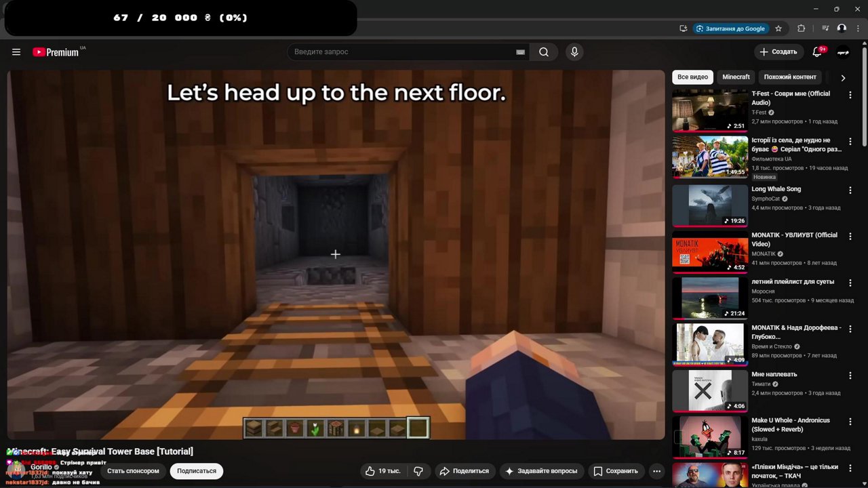Open options for MONATIK & Надя Дорофеева video

pos(850,329)
